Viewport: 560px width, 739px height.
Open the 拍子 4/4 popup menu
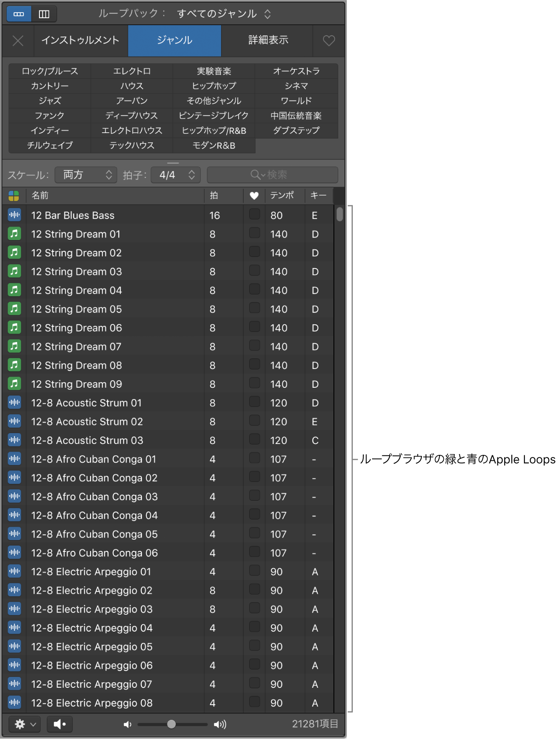[175, 175]
